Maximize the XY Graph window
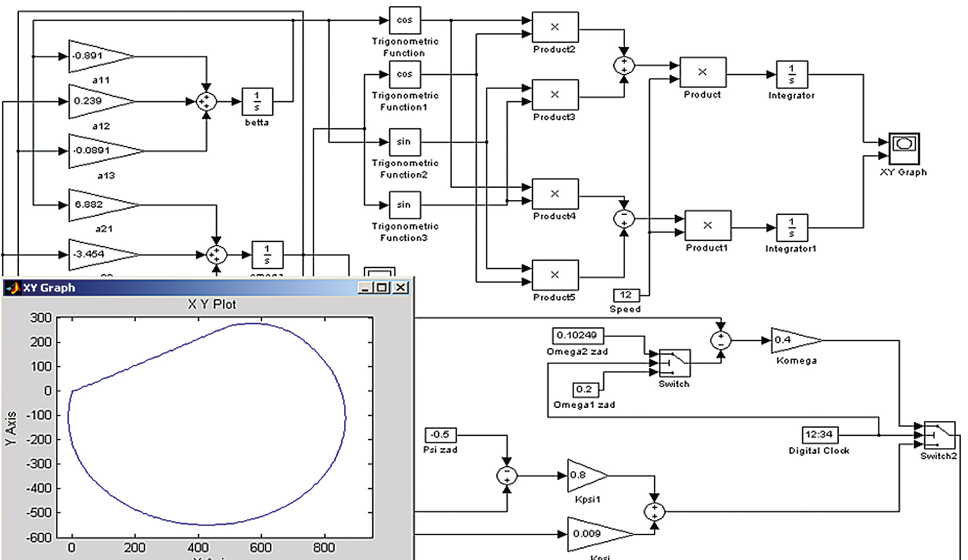968x560 pixels. [x=382, y=288]
